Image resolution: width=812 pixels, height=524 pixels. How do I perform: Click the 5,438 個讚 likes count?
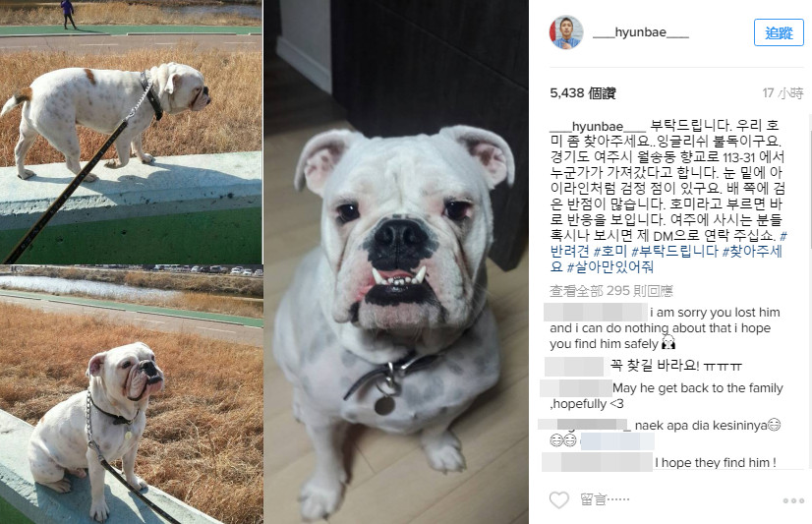point(583,93)
